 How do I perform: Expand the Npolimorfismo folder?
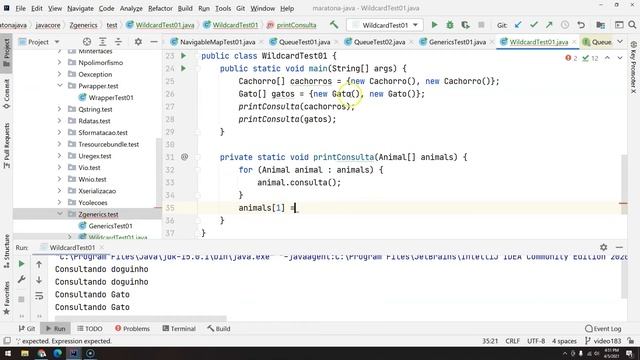[x=60, y=62]
